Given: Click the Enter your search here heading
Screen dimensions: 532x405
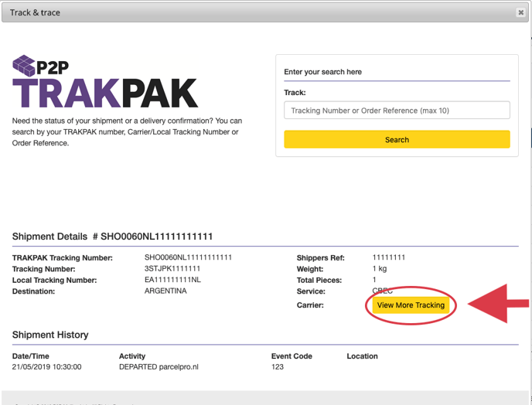Looking at the screenshot, I should (x=322, y=72).
